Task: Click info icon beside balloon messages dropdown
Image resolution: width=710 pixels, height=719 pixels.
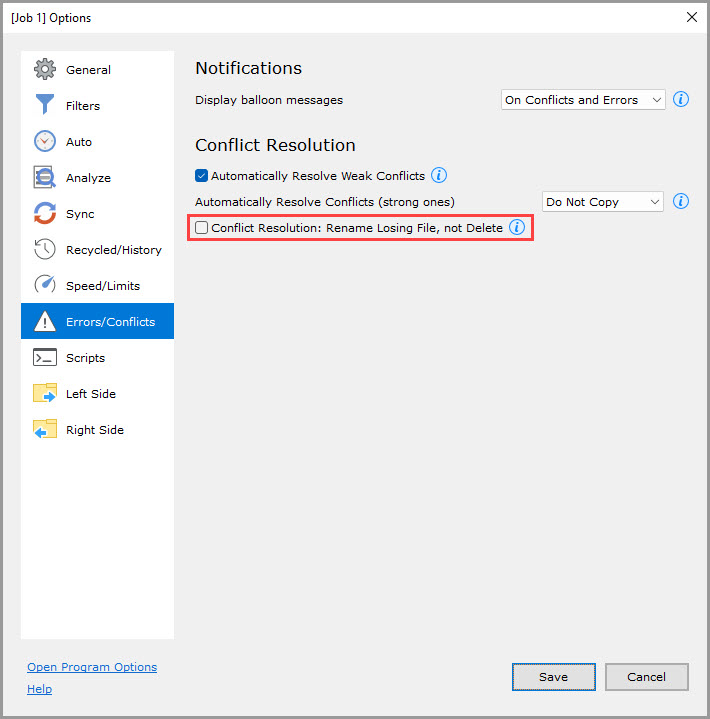Action: [681, 100]
